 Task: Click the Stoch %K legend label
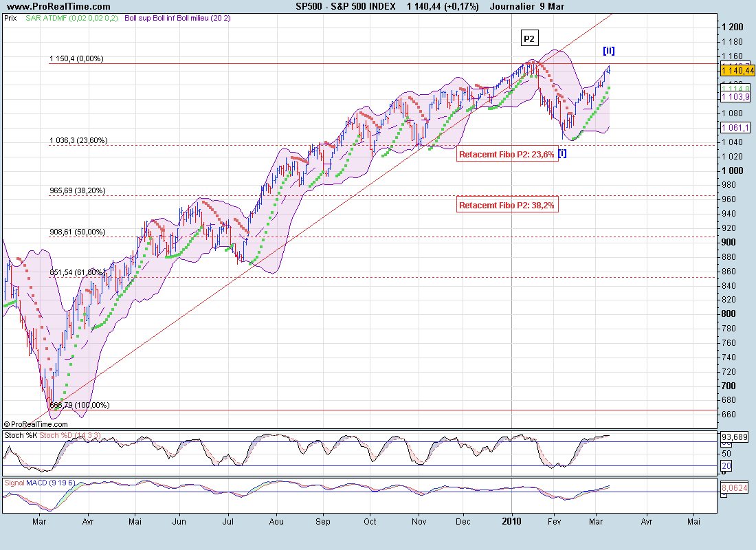click(x=21, y=436)
